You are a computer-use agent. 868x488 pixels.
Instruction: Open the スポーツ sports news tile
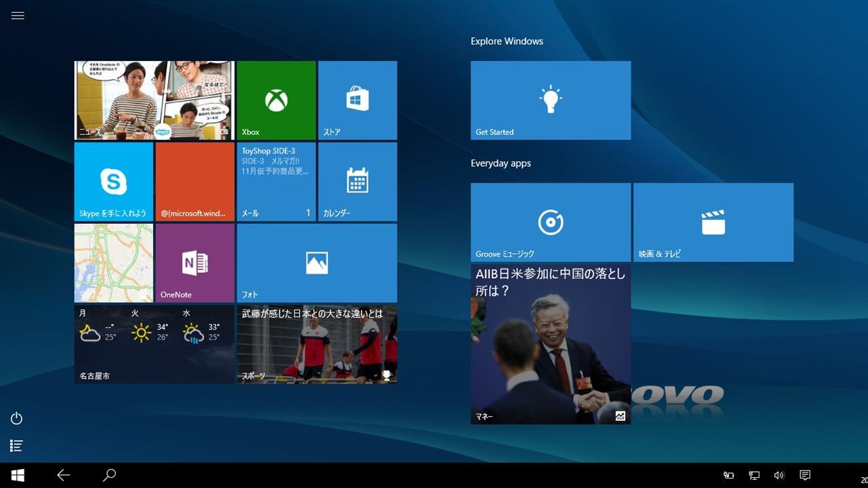(317, 345)
